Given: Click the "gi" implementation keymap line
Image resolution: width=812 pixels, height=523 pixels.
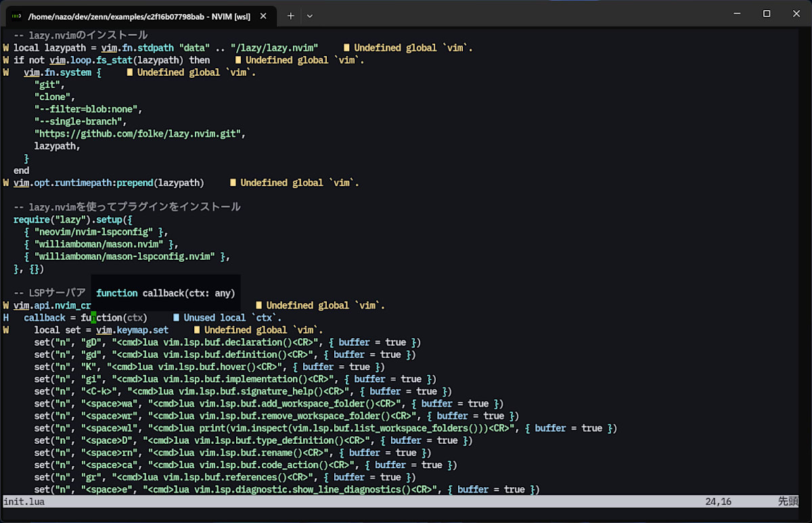Looking at the screenshot, I should pos(235,379).
